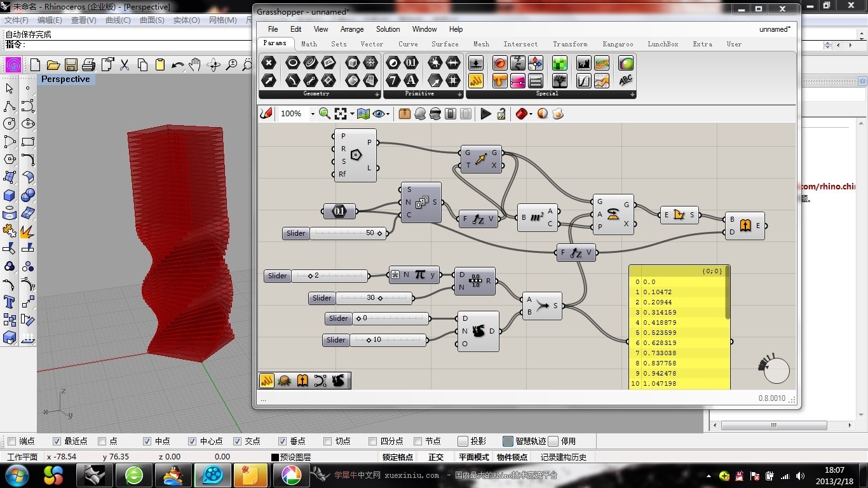Select the Text Tag ABC icon
868x488 pixels.
tap(626, 80)
